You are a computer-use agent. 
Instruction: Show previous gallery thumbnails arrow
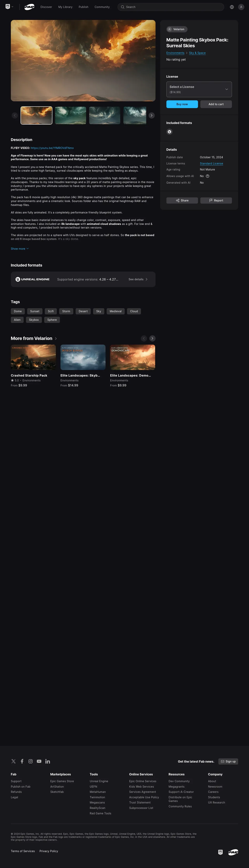15,115
